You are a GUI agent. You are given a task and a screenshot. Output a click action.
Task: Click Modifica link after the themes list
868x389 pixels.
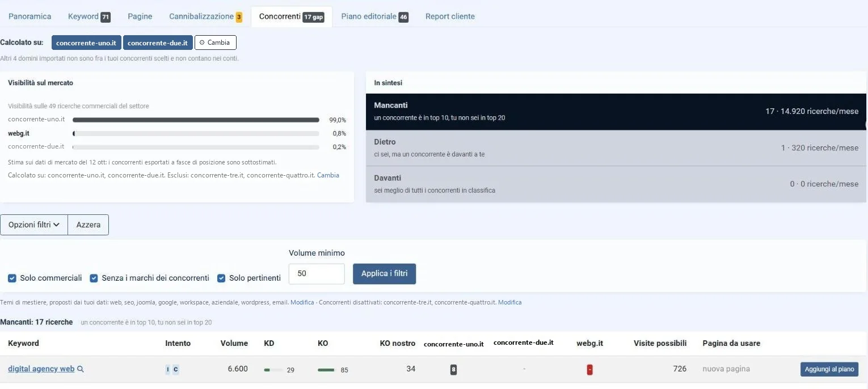point(302,302)
